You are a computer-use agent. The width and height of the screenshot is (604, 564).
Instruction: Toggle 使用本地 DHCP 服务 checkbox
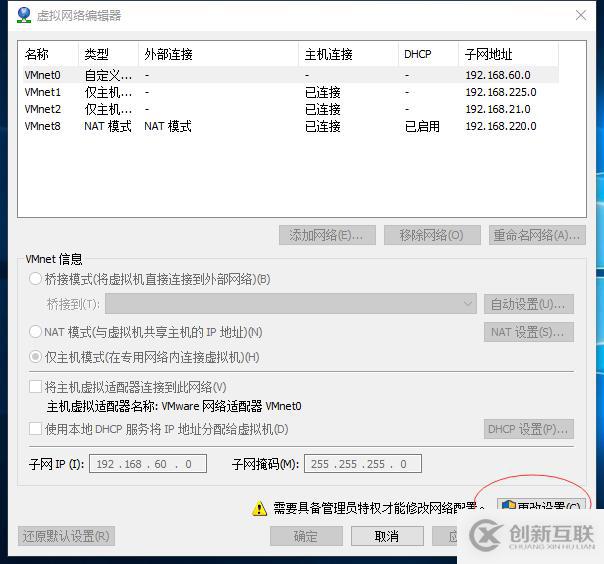click(35, 429)
